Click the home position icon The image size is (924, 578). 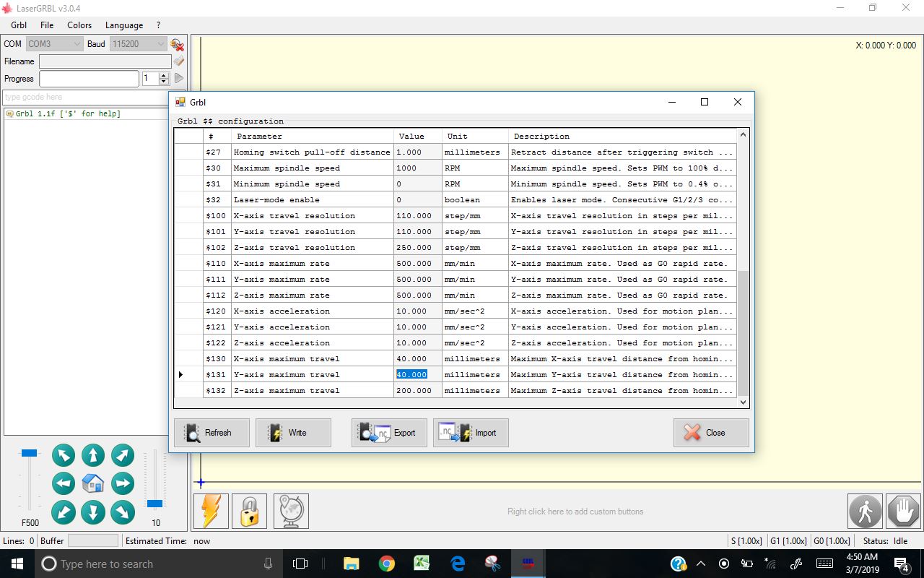(93, 483)
